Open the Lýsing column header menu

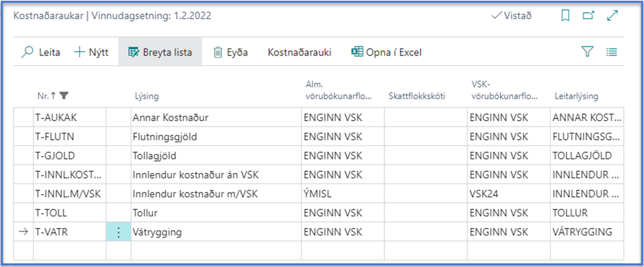[147, 97]
